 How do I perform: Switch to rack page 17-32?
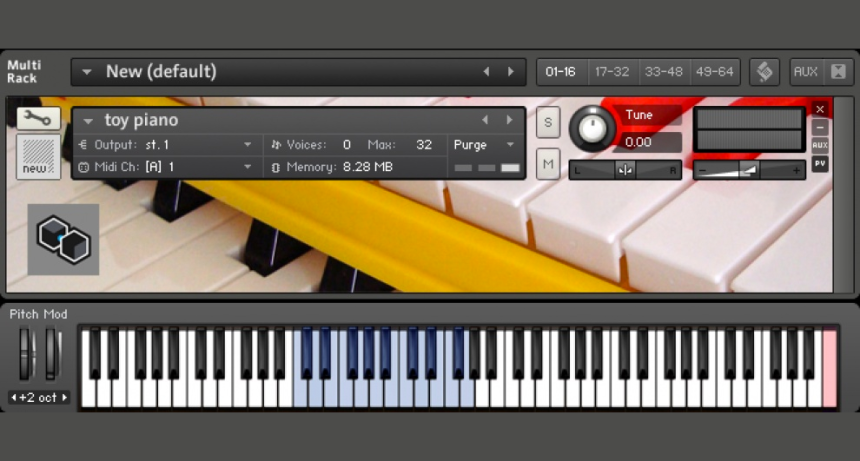pos(612,72)
